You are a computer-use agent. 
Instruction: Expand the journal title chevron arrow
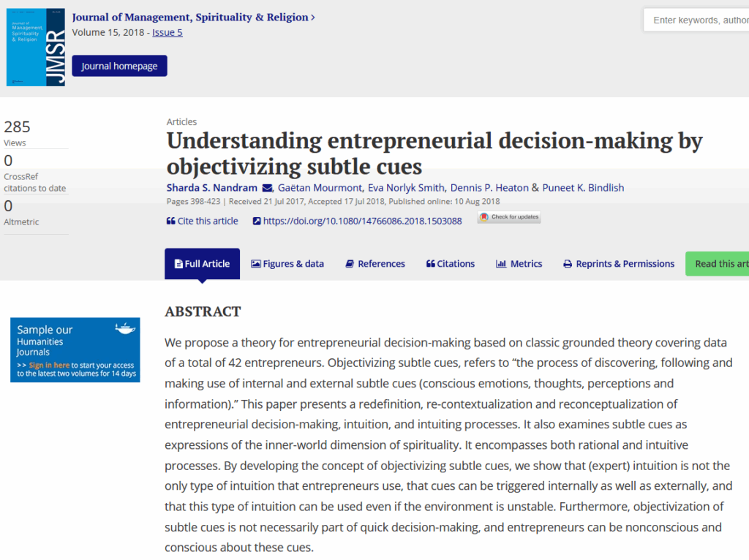(x=313, y=17)
